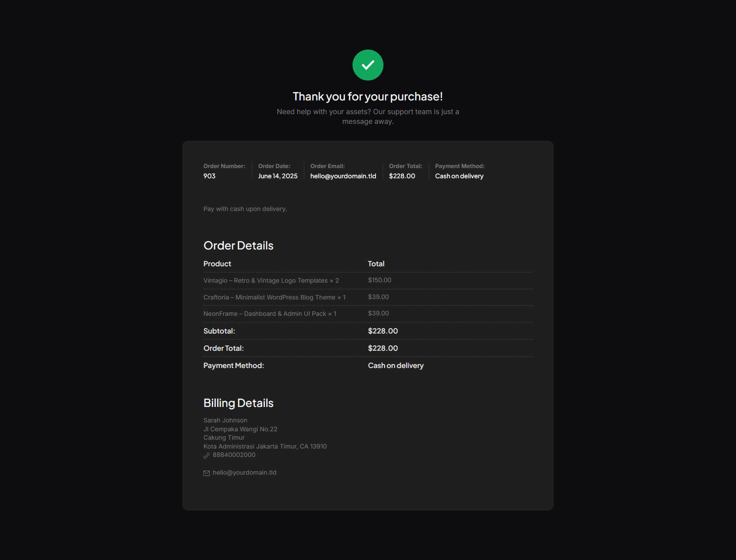The height and width of the screenshot is (560, 736).
Task: Click the phone icon beside 88840002000
Action: pos(207,455)
